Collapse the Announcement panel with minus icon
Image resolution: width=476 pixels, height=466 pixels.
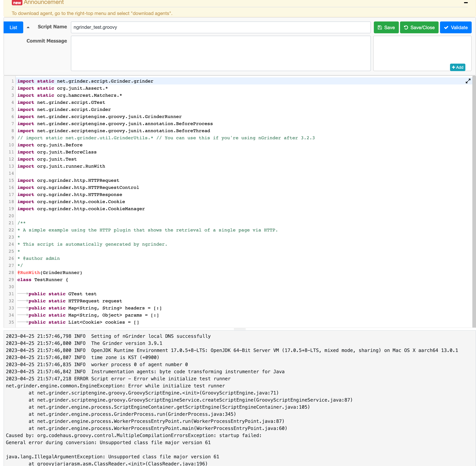(x=466, y=3)
